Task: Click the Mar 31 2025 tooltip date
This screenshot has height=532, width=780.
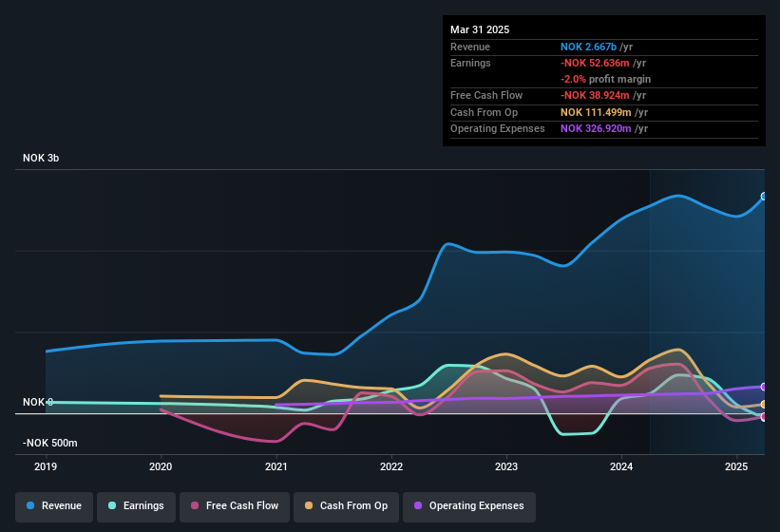Action: (480, 29)
